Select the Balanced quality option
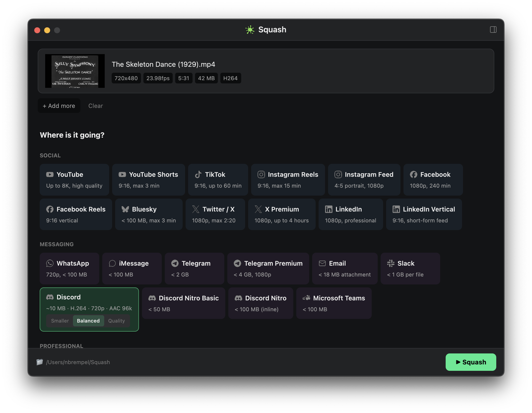The width and height of the screenshot is (532, 413). pos(88,321)
